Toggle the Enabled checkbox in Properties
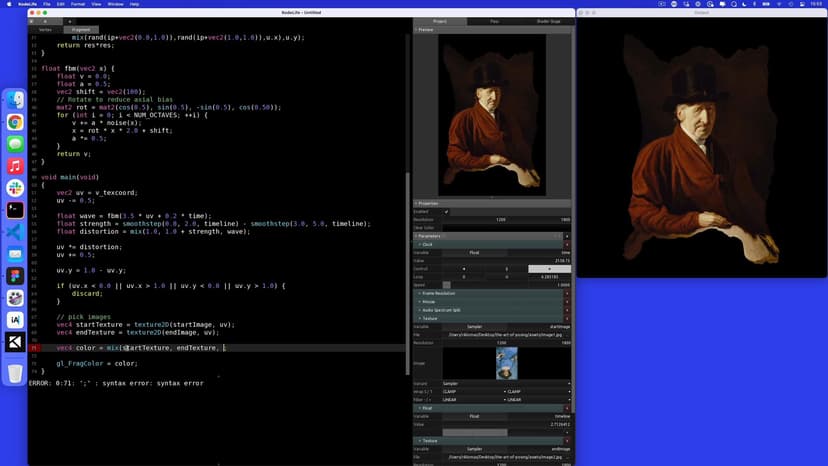The image size is (828, 466). [446, 211]
